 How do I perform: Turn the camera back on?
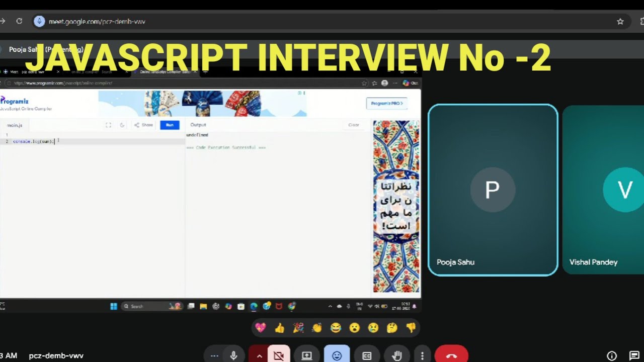coord(279,355)
